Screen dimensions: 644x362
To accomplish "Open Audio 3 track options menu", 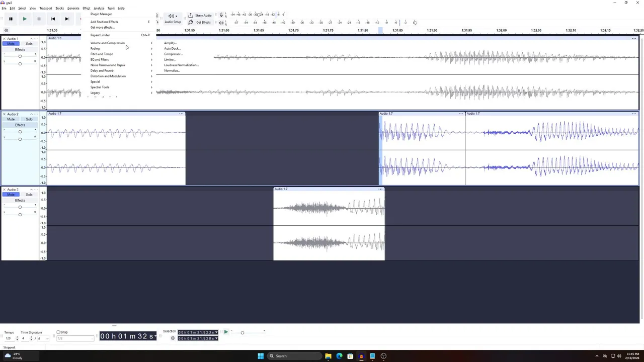I will pos(36,190).
